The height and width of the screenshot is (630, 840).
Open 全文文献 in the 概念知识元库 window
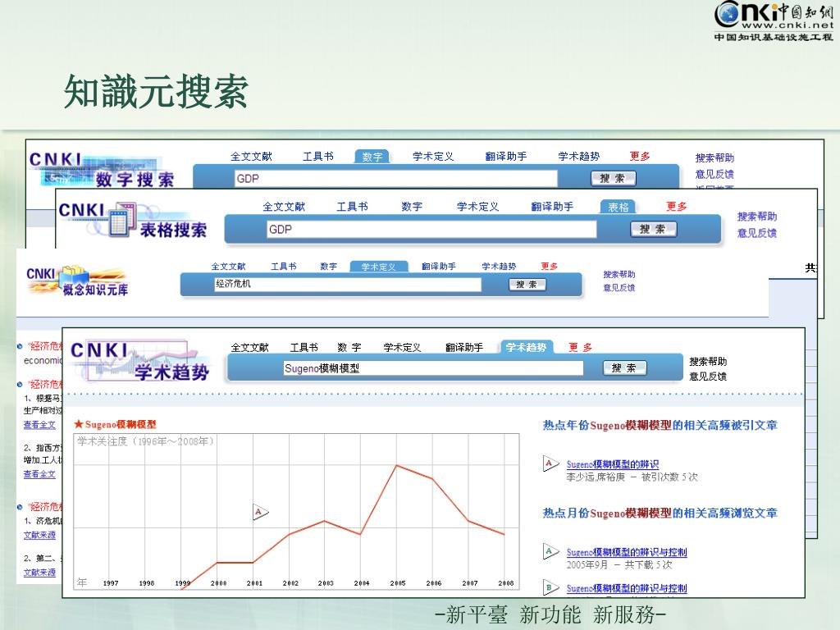(228, 267)
